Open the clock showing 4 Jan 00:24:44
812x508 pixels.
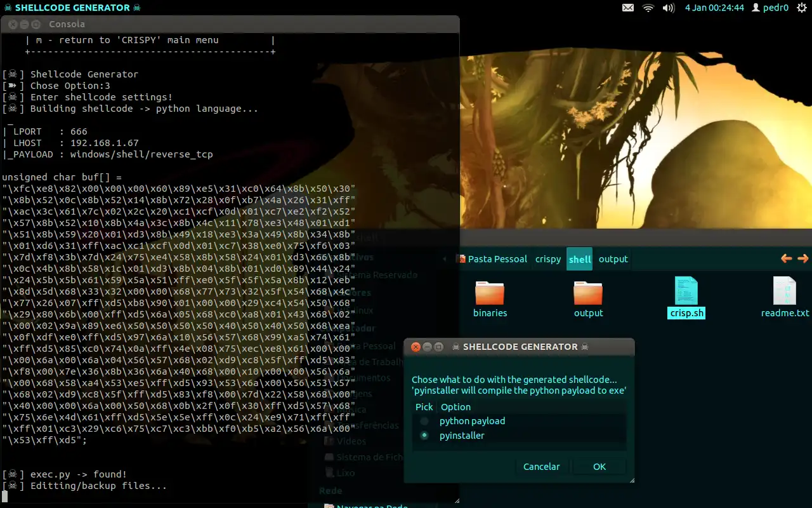[x=714, y=8]
